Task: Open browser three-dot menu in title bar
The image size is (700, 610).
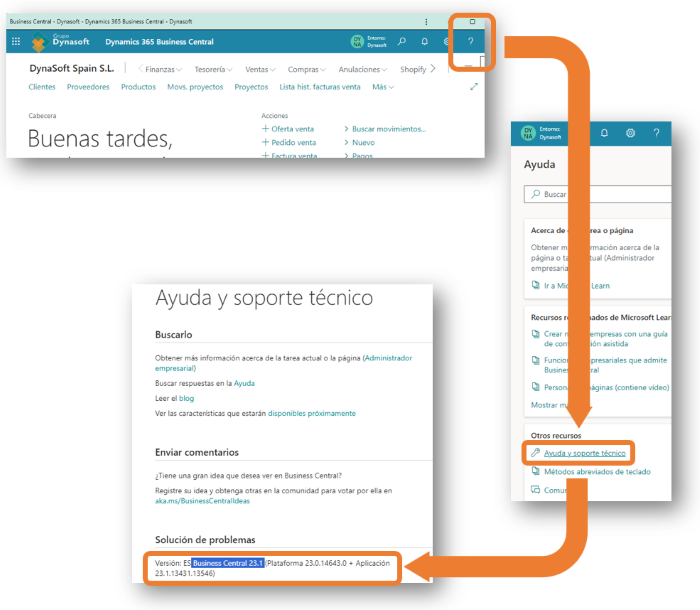Action: point(426,21)
